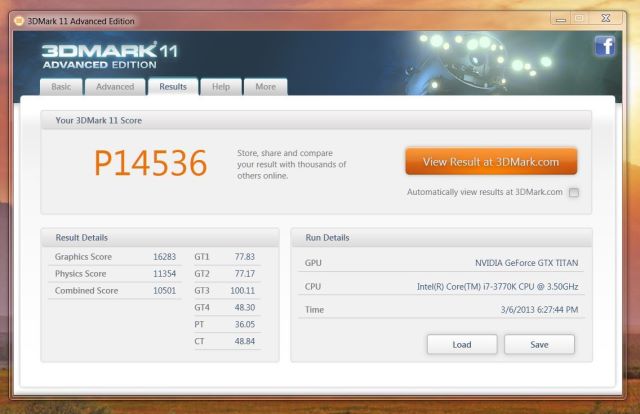Click the P14536 overall score
Viewport: 640px width, 414px height.
click(x=151, y=163)
